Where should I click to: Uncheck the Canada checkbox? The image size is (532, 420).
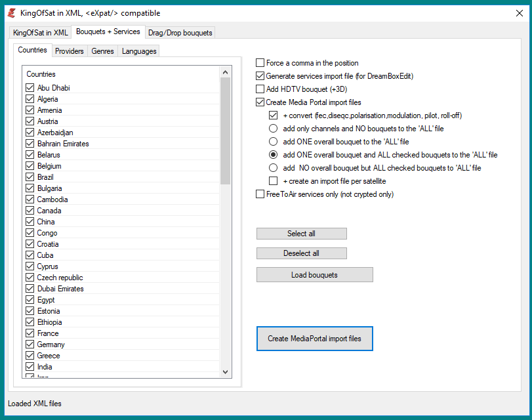[30, 211]
